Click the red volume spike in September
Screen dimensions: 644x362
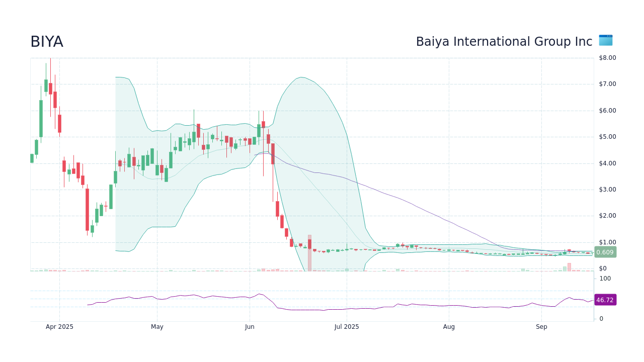pyautogui.click(x=569, y=267)
